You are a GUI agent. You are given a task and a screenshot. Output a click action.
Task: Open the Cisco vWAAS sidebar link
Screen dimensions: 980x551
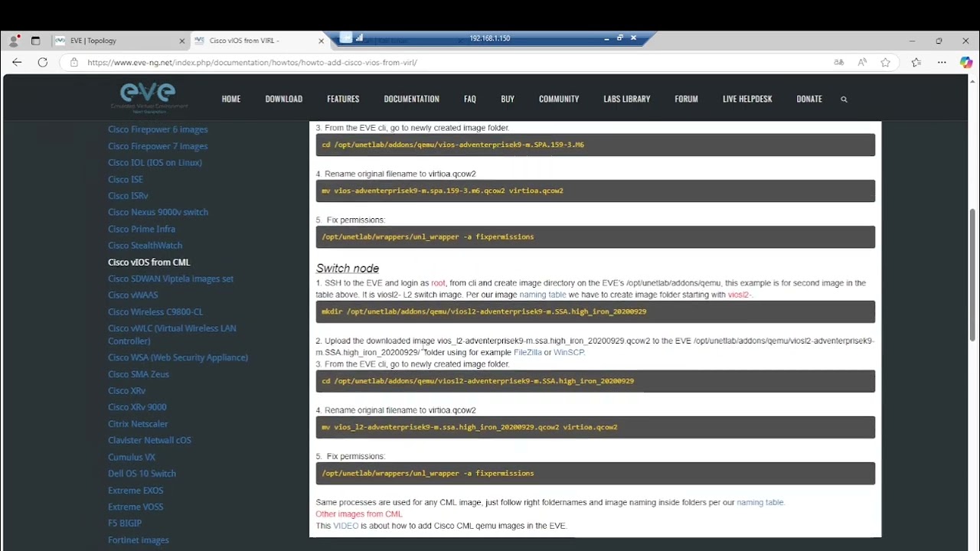pyautogui.click(x=132, y=295)
